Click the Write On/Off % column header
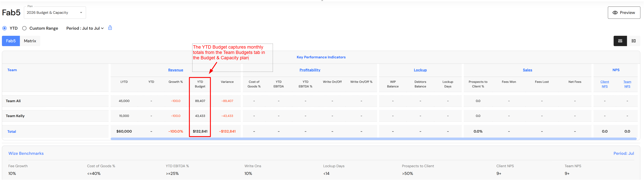The image size is (644, 180). click(x=361, y=82)
